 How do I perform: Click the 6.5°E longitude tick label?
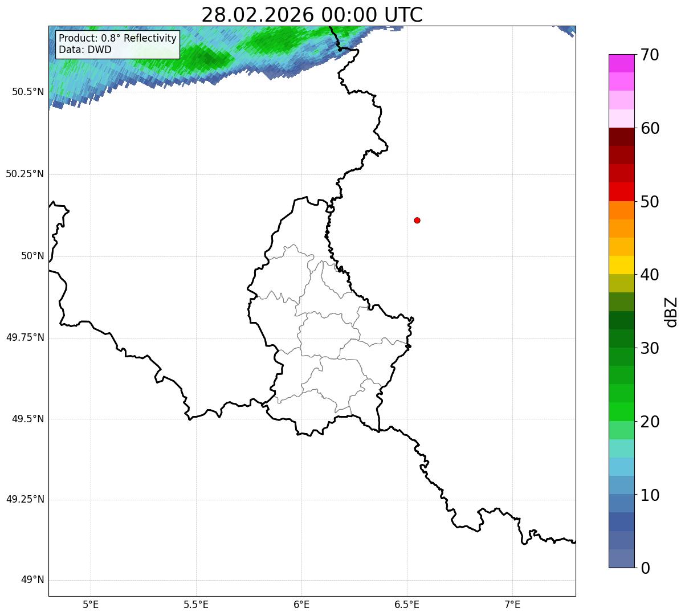(407, 604)
